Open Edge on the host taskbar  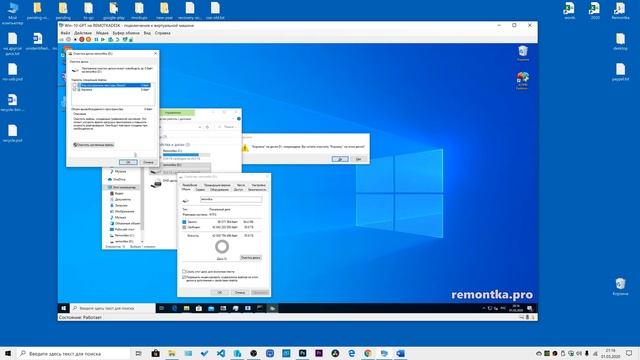click(x=351, y=353)
